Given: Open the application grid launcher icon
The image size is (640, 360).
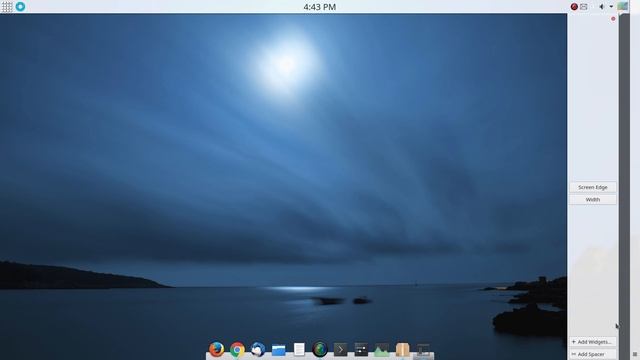Looking at the screenshot, I should (x=7, y=7).
